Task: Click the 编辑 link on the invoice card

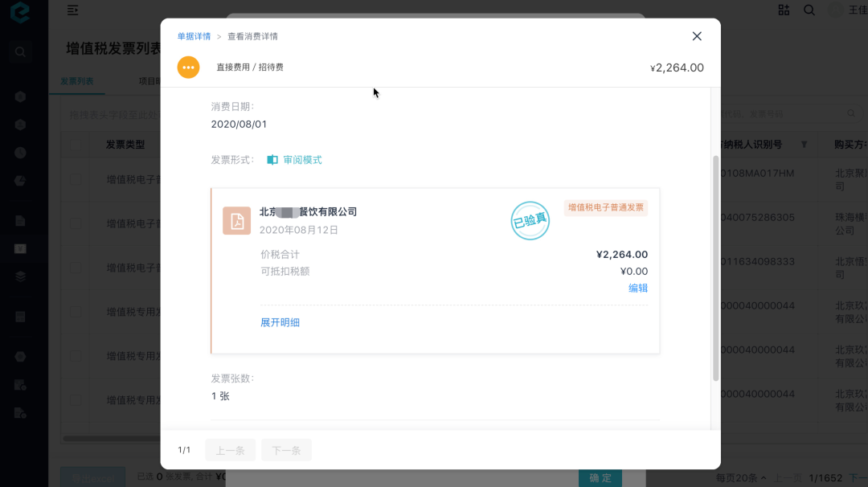Action: [x=637, y=288]
